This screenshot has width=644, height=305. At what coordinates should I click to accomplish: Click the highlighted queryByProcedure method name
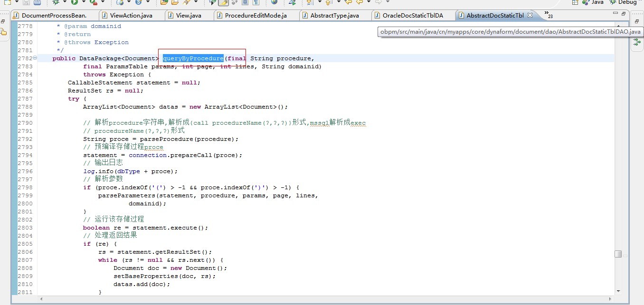click(193, 58)
